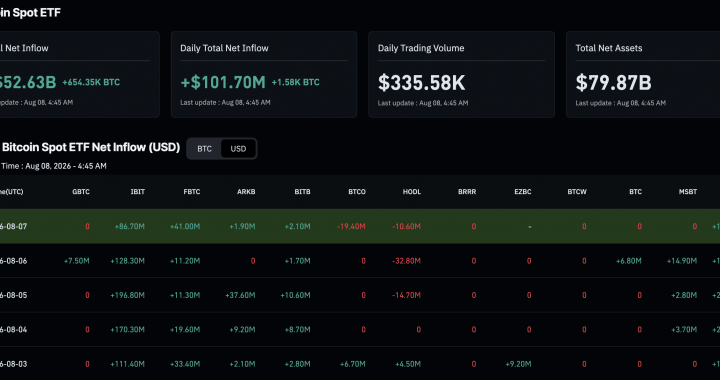Click the -10.60M HODL cell
Image resolution: width=720 pixels, height=380 pixels.
tap(406, 226)
